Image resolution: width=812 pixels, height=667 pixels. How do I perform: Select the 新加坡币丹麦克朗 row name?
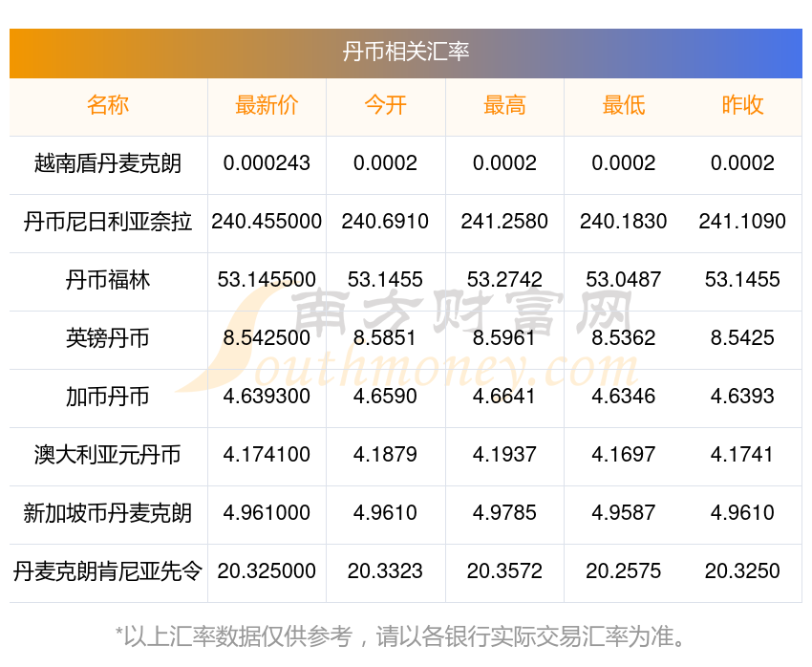click(x=108, y=513)
